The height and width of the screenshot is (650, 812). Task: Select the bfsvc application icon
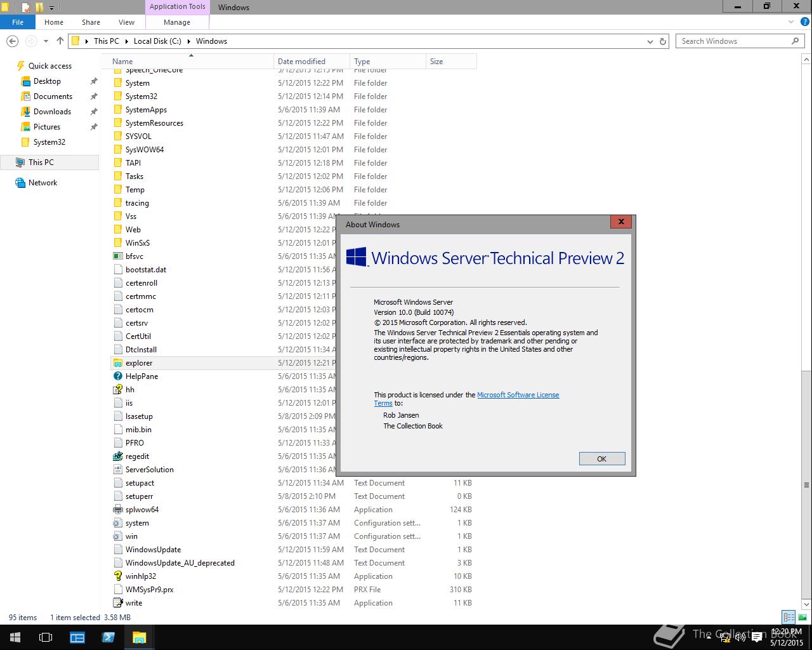(x=117, y=256)
